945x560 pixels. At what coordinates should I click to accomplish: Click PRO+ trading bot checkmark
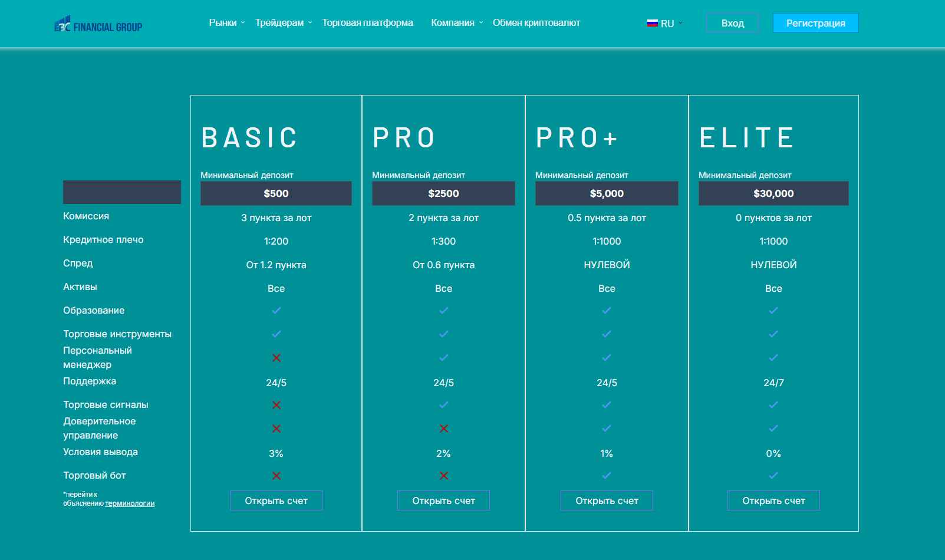click(607, 476)
